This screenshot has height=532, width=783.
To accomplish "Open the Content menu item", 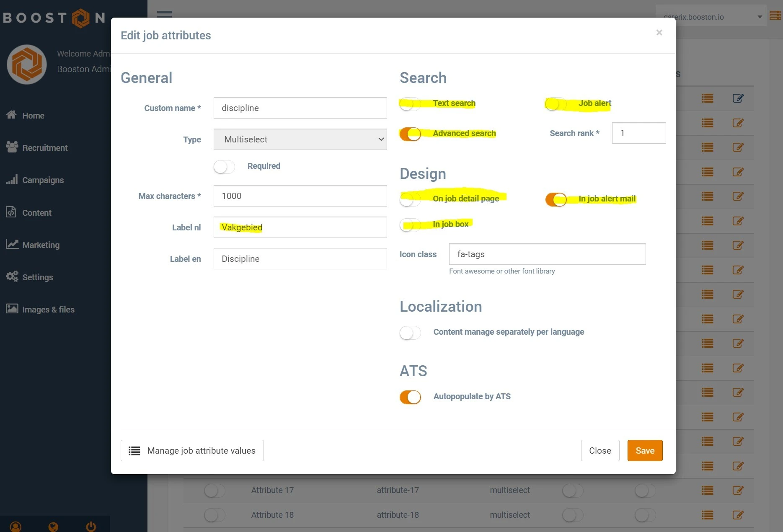I will pyautogui.click(x=36, y=213).
